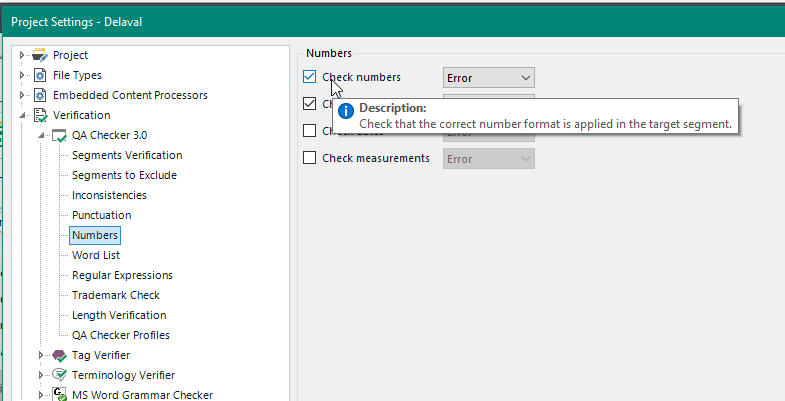Uncheck the Check numbers checkbox
The height and width of the screenshot is (401, 785).
309,77
